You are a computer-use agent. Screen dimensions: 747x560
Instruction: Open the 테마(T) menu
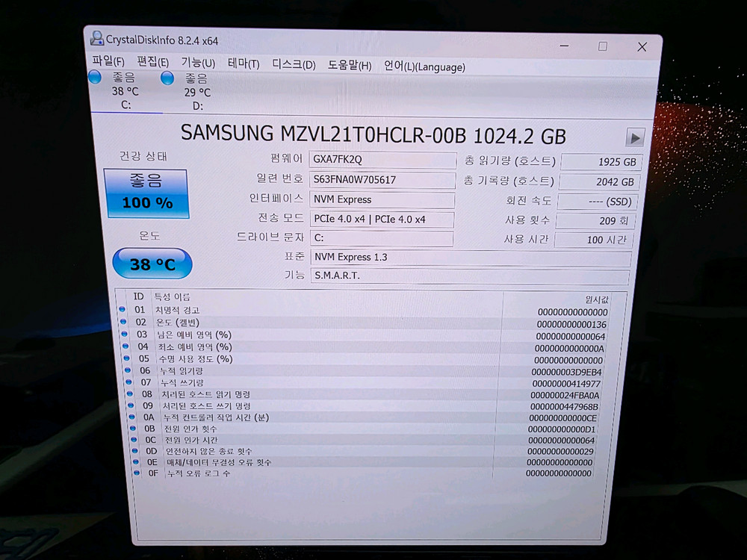(x=244, y=63)
